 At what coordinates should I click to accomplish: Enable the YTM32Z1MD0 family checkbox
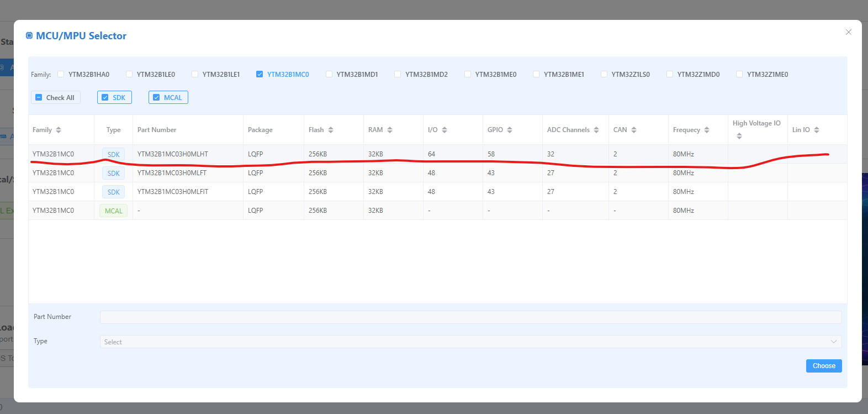670,74
